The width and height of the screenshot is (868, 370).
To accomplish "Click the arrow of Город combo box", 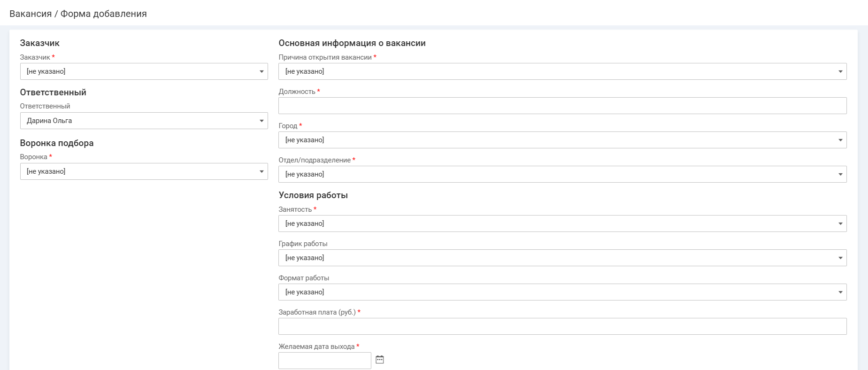I will tap(840, 140).
